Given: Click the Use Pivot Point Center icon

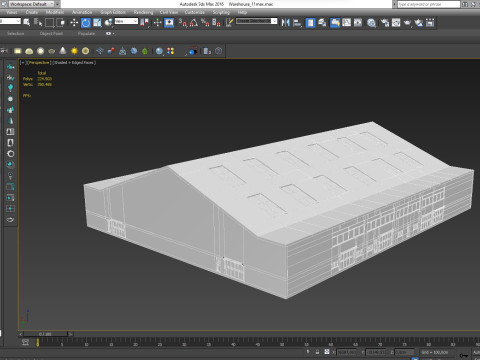Looking at the screenshot, I should click(144, 23).
